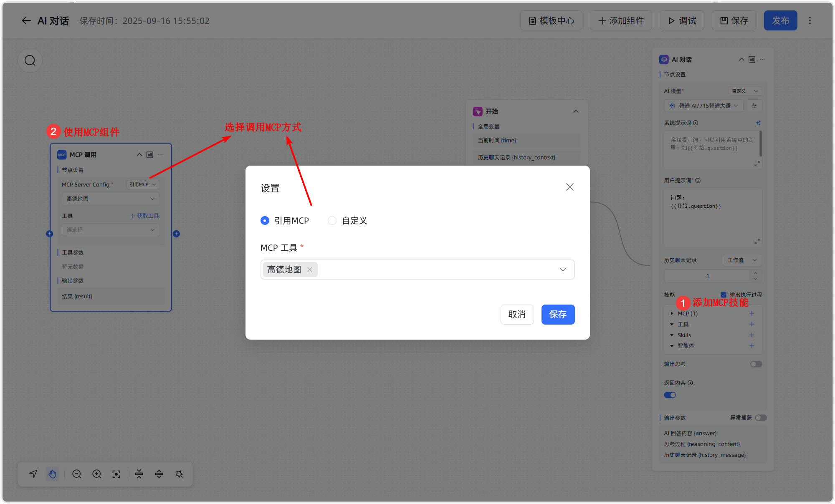Click the 调试 button
This screenshot has width=835, height=504.
pos(682,20)
